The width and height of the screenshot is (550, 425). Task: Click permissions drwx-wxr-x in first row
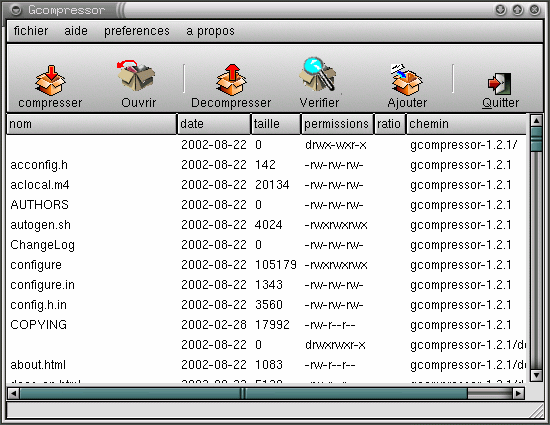[x=336, y=145]
